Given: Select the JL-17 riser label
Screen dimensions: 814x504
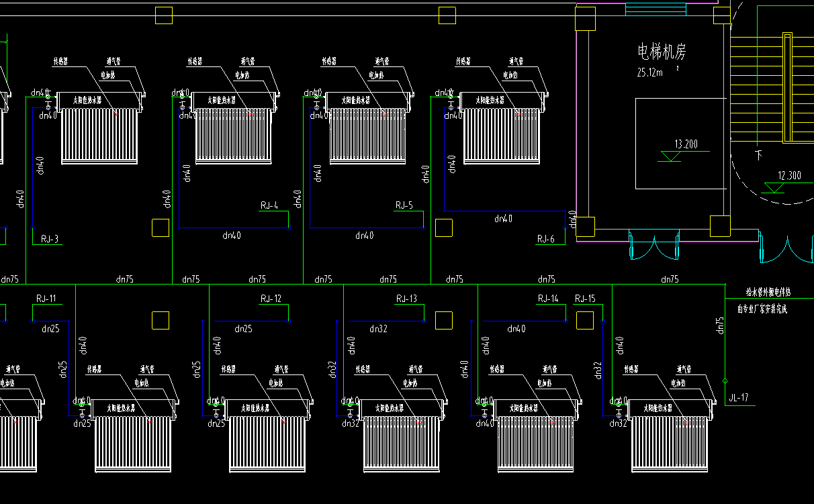Looking at the screenshot, I should point(739,398).
